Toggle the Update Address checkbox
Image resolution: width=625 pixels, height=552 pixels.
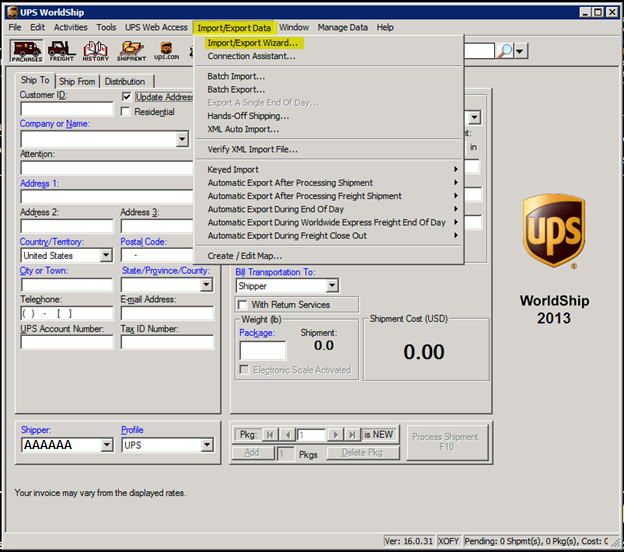coord(127,97)
